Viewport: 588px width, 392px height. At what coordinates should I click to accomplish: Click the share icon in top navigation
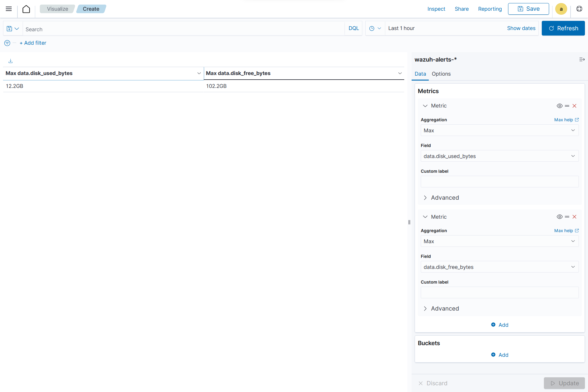coord(462,9)
